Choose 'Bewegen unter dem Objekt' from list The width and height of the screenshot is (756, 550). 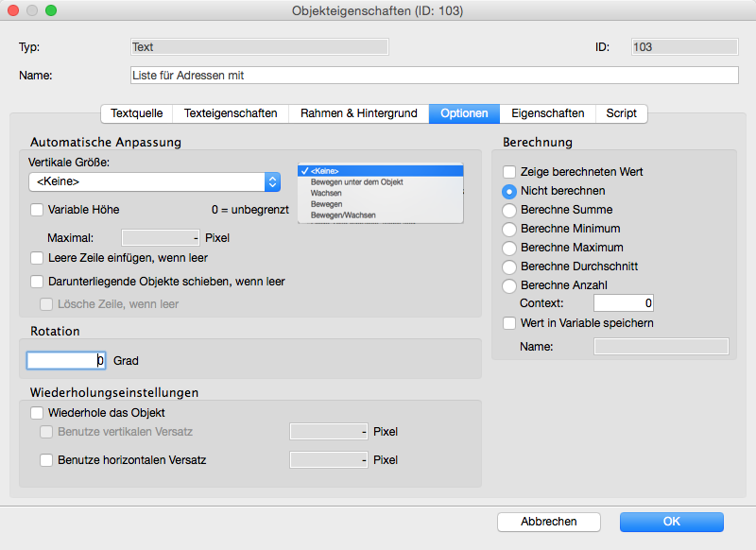(356, 181)
